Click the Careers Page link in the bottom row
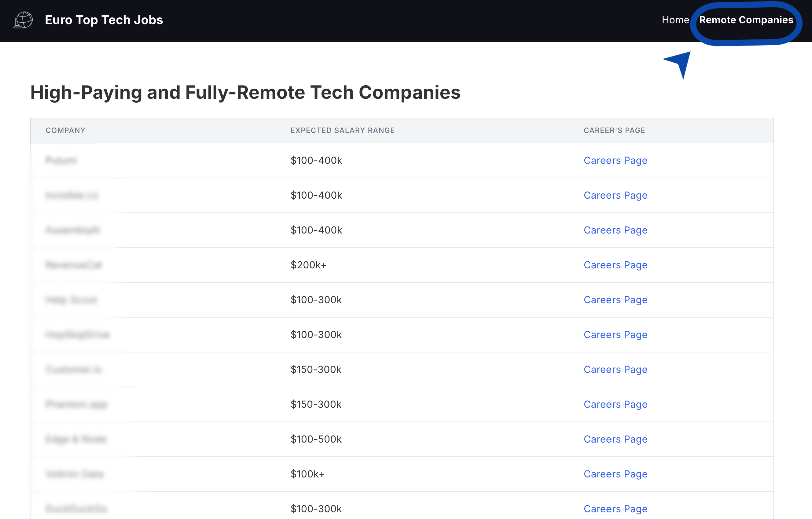The width and height of the screenshot is (812, 519). click(x=615, y=509)
